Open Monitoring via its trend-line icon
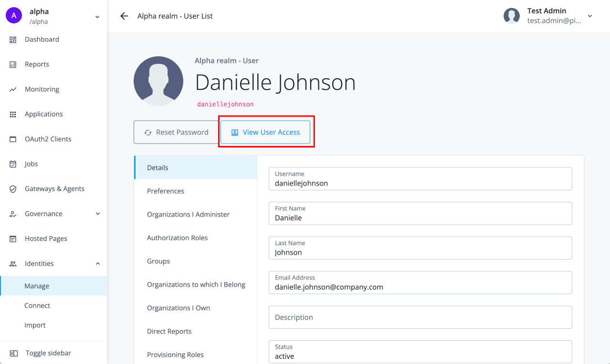The width and height of the screenshot is (610, 364). pos(13,89)
